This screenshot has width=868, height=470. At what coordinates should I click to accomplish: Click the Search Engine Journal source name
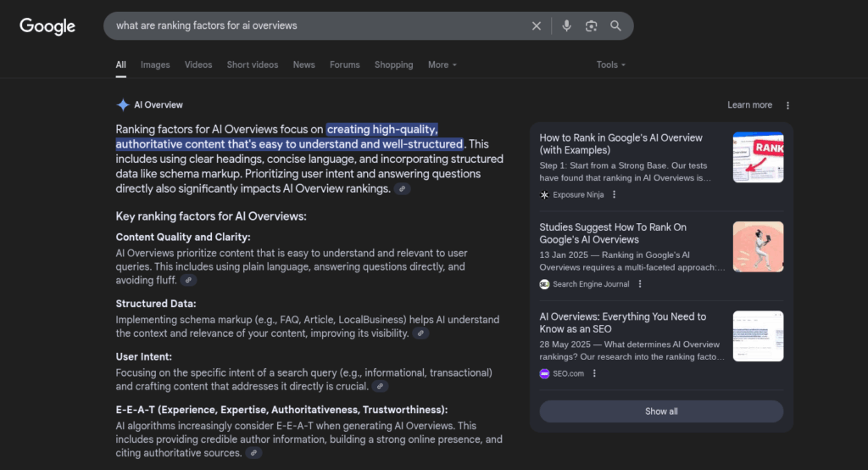pyautogui.click(x=591, y=284)
